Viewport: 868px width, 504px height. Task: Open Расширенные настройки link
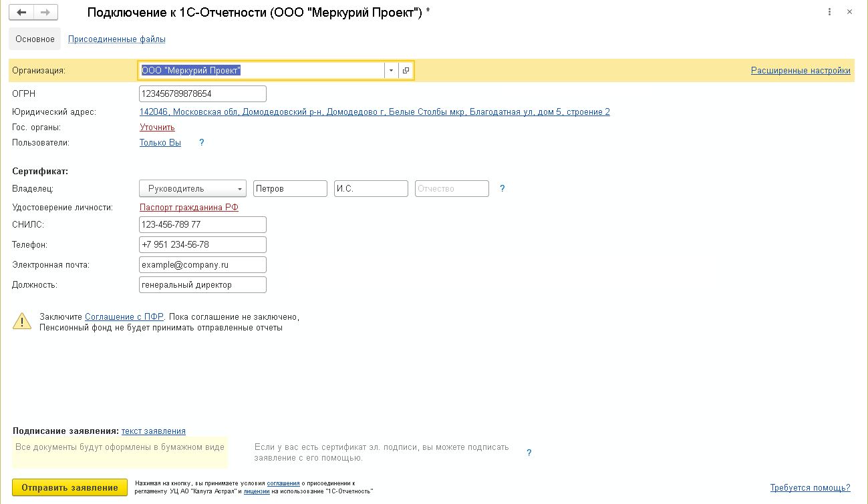[801, 71]
